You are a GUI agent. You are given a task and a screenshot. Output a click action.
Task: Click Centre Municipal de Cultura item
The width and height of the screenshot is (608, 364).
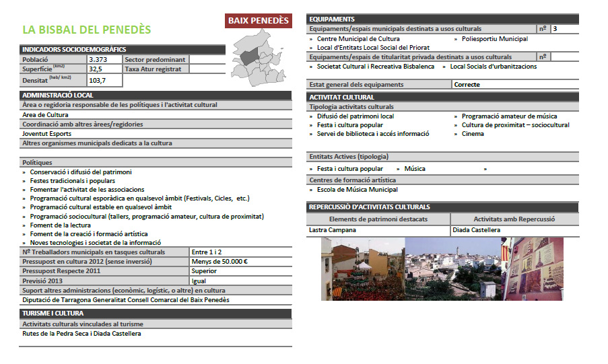point(358,39)
